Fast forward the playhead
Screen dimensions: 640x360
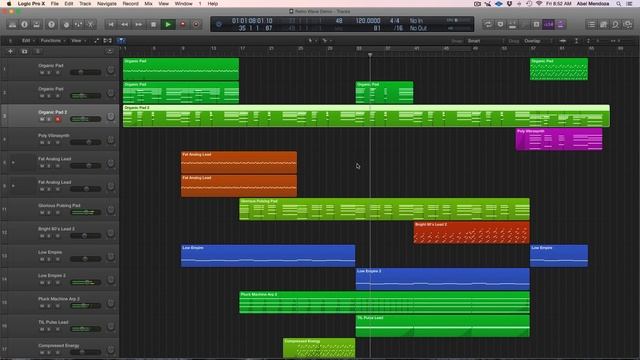coord(139,24)
